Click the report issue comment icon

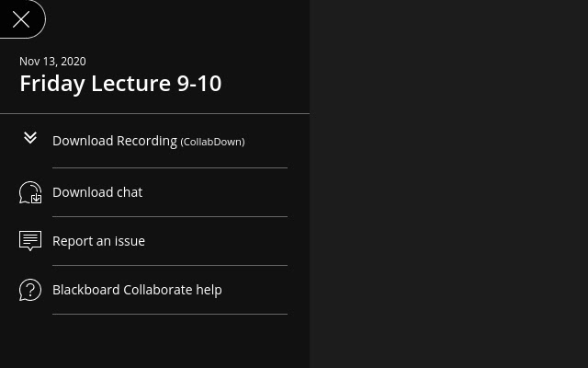tap(30, 241)
